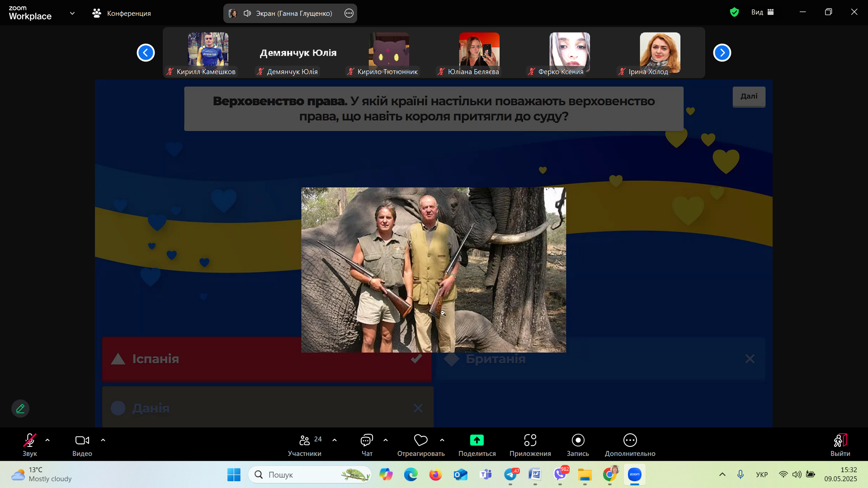This screenshot has width=868, height=488.
Task: Click the pencil annotate icon
Action: pyautogui.click(x=20, y=408)
